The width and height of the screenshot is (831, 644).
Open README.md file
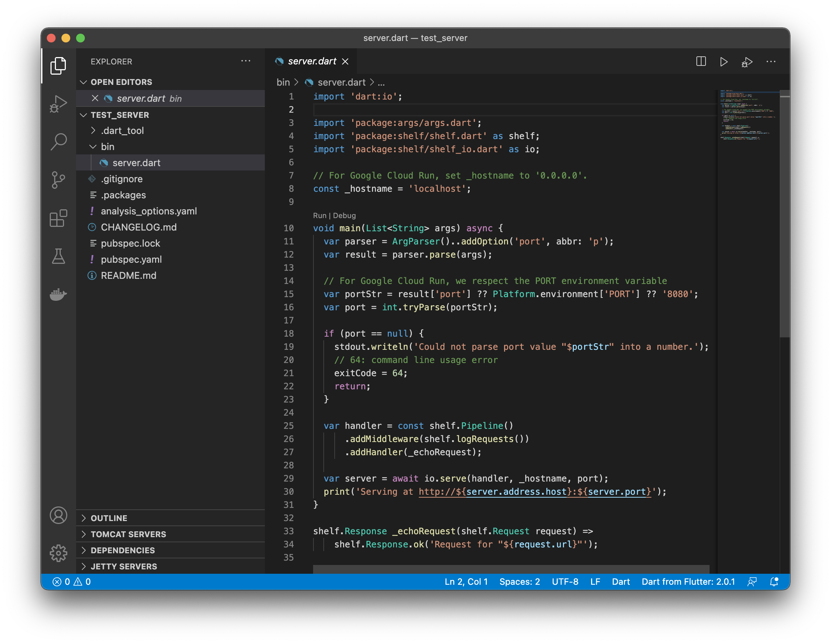171,276
